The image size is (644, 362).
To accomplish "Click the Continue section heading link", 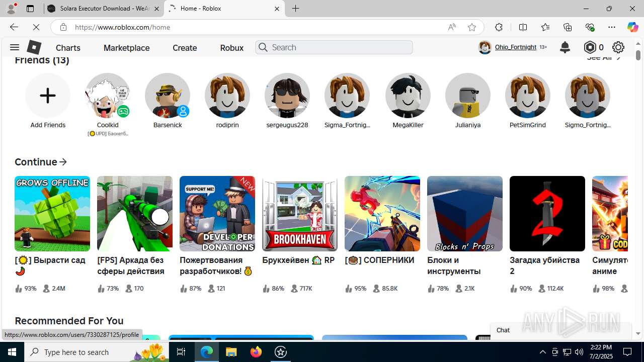I will [41, 162].
